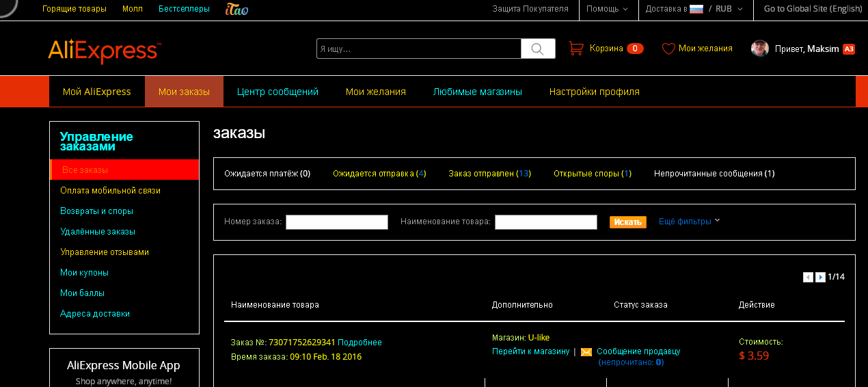868x387 pixels.
Task: Go to previous orders page arrow
Action: click(x=808, y=278)
